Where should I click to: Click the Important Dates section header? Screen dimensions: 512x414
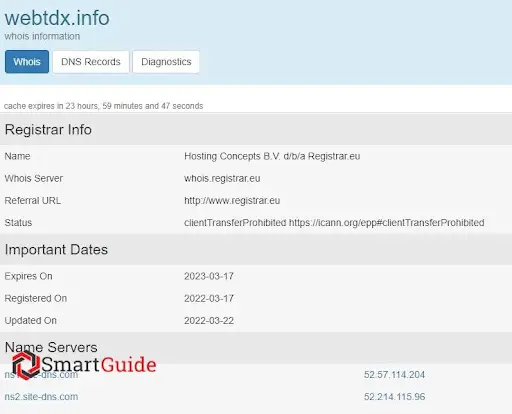point(256,250)
